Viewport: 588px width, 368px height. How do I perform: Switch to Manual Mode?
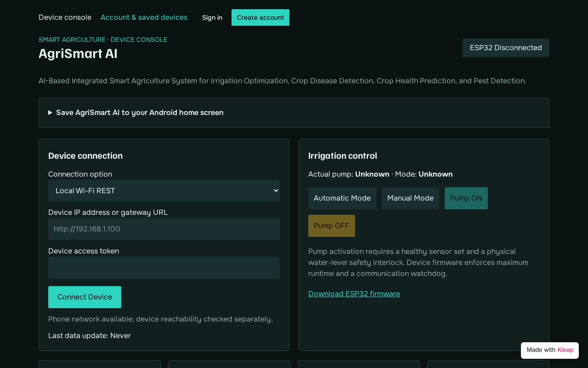410,198
